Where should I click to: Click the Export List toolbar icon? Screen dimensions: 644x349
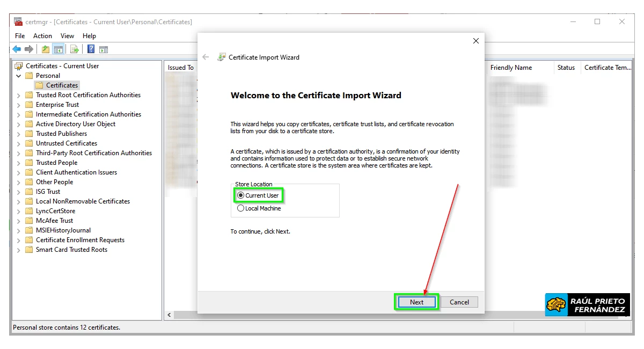point(74,49)
